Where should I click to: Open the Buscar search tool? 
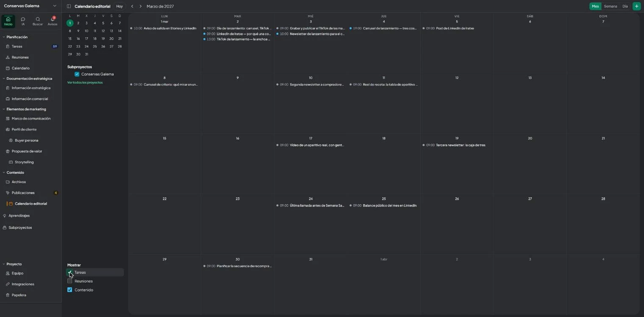(38, 21)
